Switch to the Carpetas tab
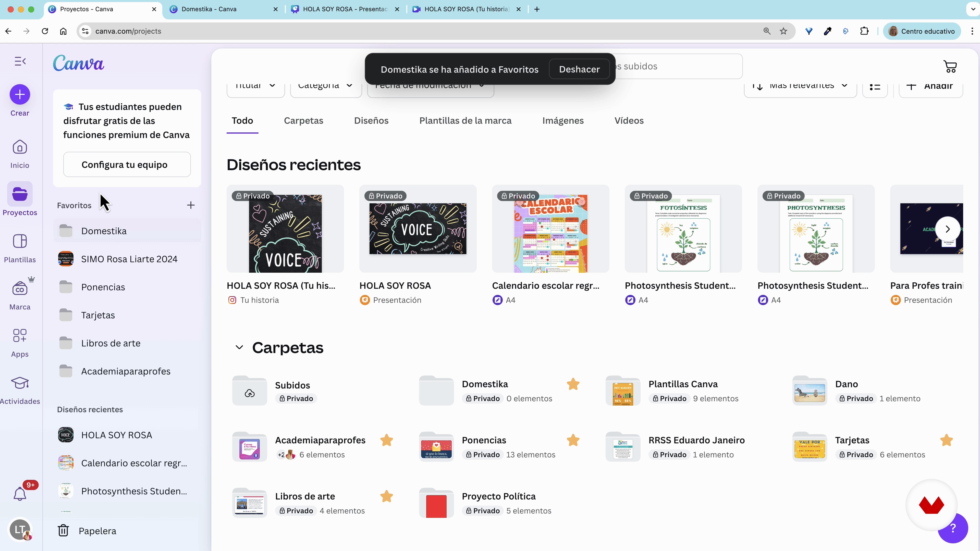The width and height of the screenshot is (980, 551). tap(303, 121)
